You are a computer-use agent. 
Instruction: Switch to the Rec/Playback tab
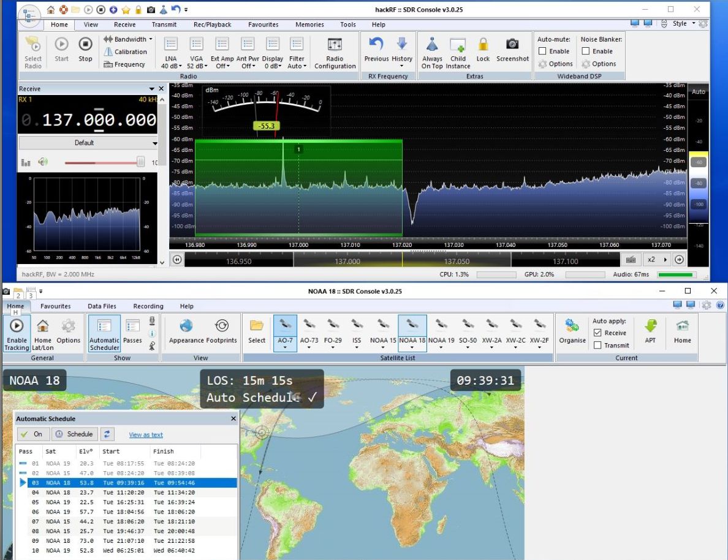coord(212,25)
